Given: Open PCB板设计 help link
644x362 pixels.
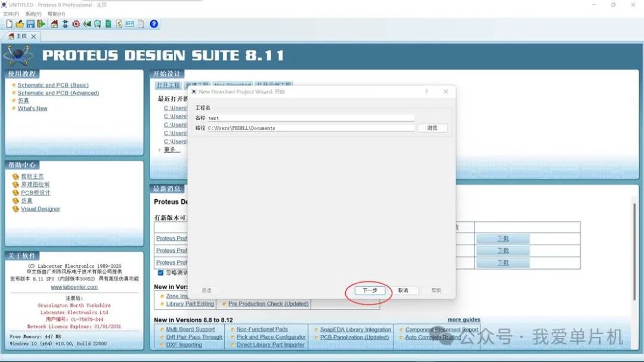Looking at the screenshot, I should pyautogui.click(x=36, y=193).
